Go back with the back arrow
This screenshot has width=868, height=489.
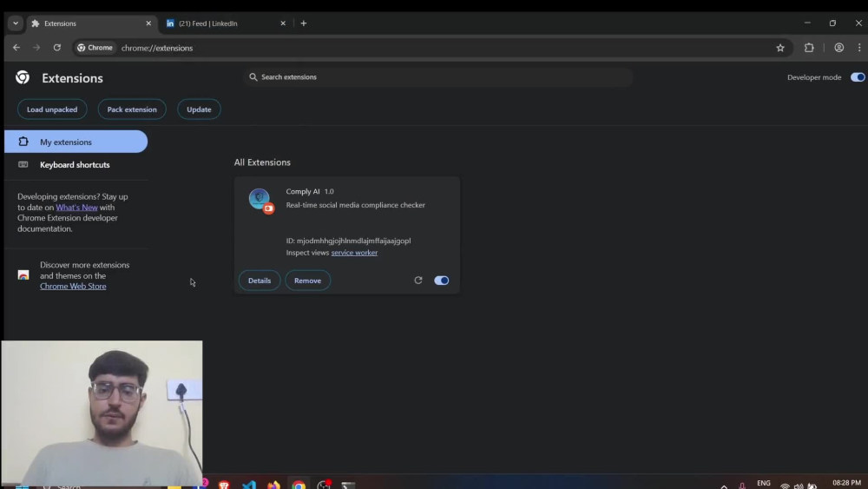pyautogui.click(x=16, y=48)
